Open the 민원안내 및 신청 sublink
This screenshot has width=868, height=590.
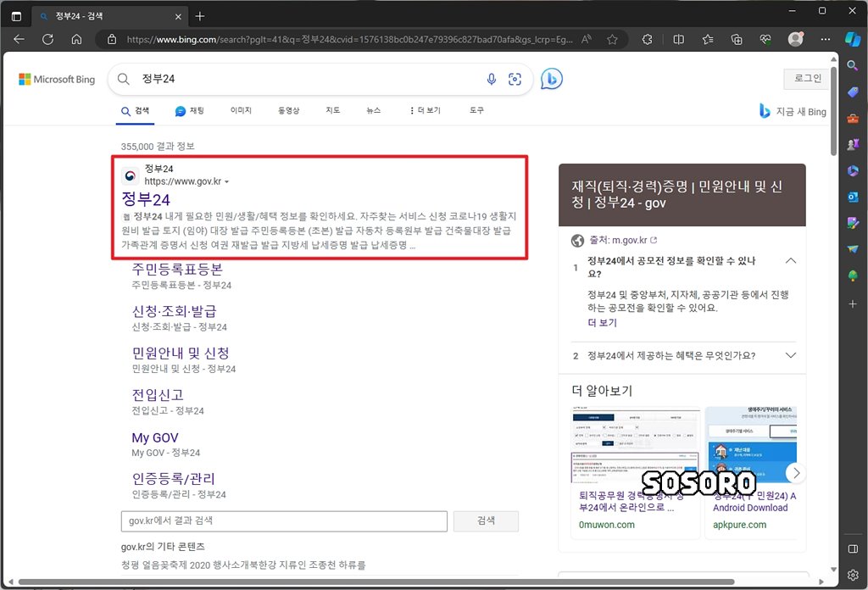pyautogui.click(x=181, y=353)
